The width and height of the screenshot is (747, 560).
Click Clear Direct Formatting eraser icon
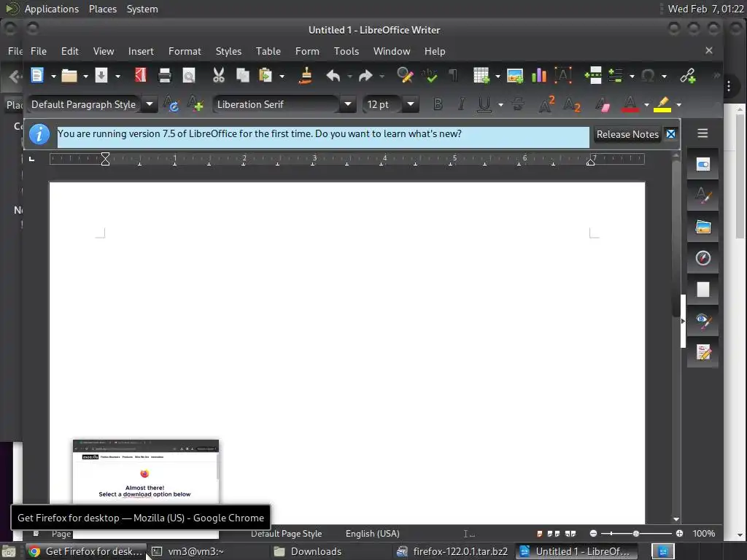pos(603,104)
